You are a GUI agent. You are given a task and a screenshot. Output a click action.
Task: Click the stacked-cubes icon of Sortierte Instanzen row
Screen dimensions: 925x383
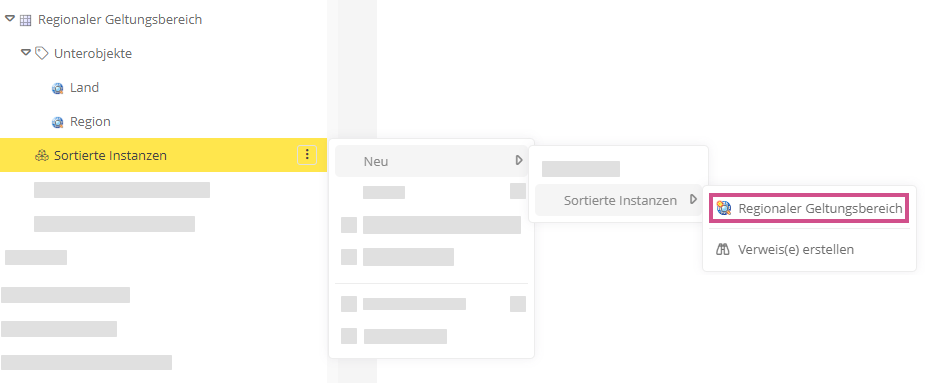coord(41,156)
